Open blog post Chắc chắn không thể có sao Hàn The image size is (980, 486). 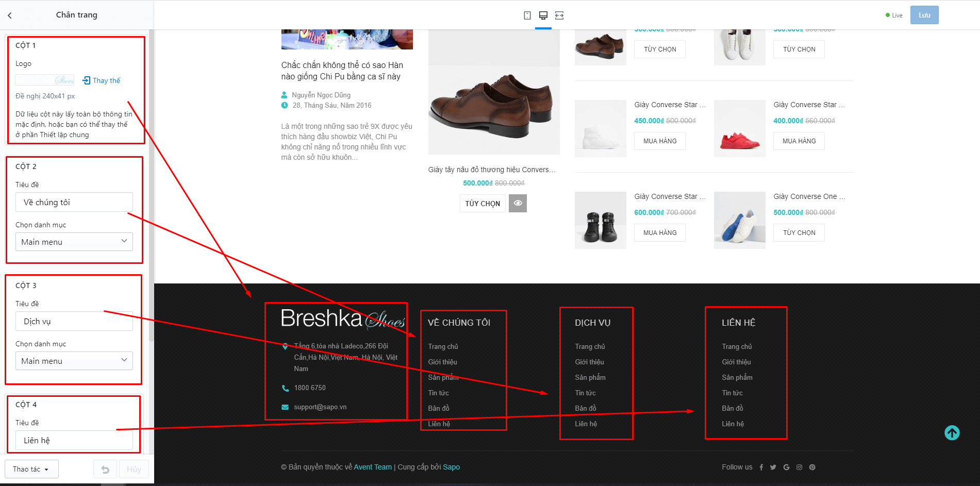(342, 71)
